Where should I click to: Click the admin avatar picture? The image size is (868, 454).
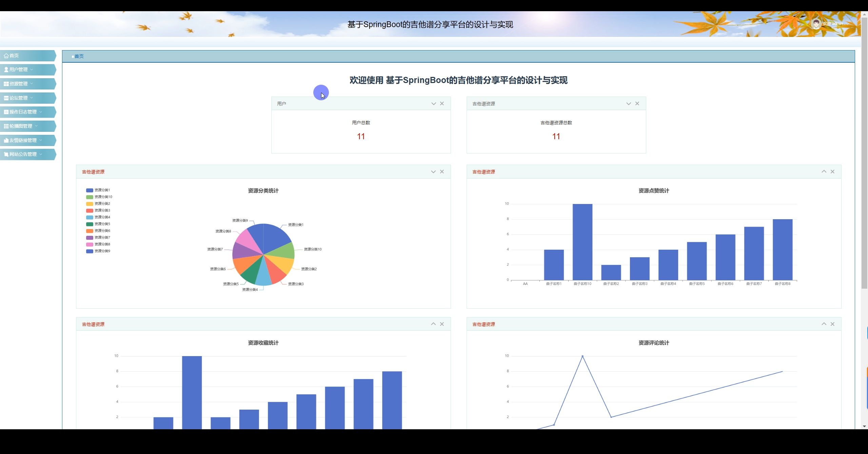[816, 24]
